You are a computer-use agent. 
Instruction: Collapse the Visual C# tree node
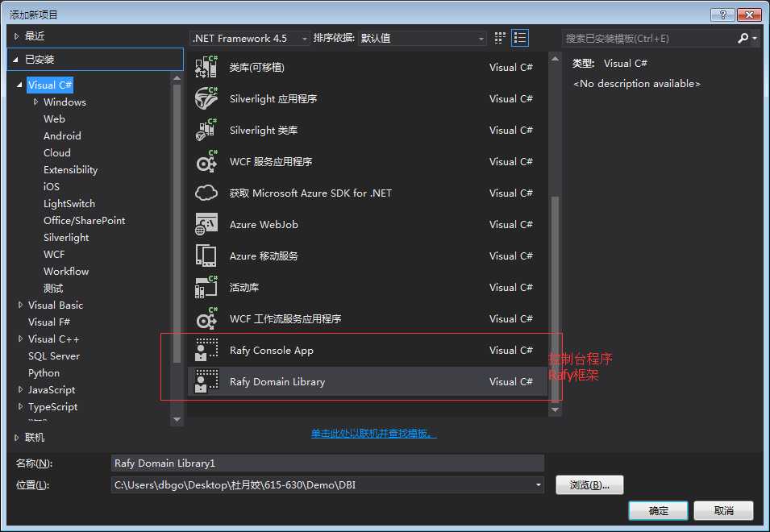tap(19, 85)
